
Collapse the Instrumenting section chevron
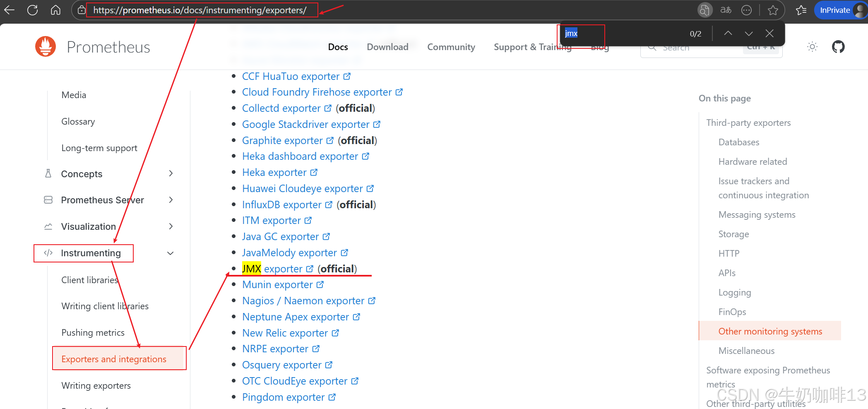click(170, 253)
